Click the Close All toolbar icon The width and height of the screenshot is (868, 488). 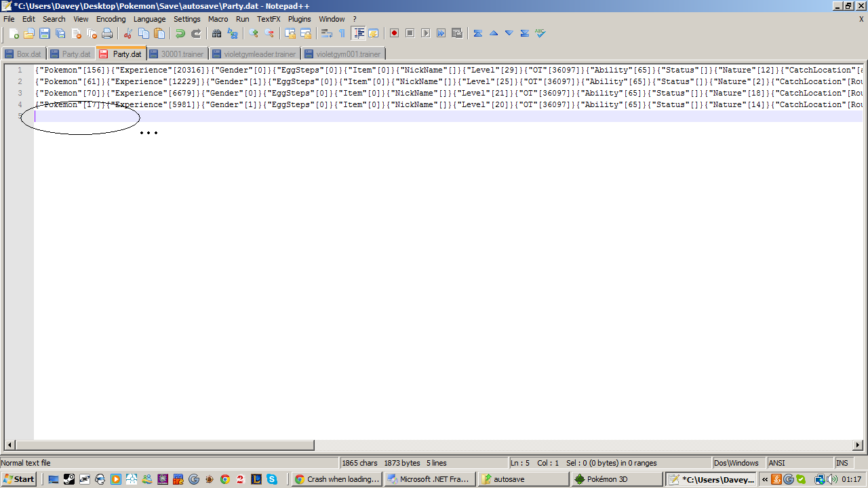click(92, 33)
